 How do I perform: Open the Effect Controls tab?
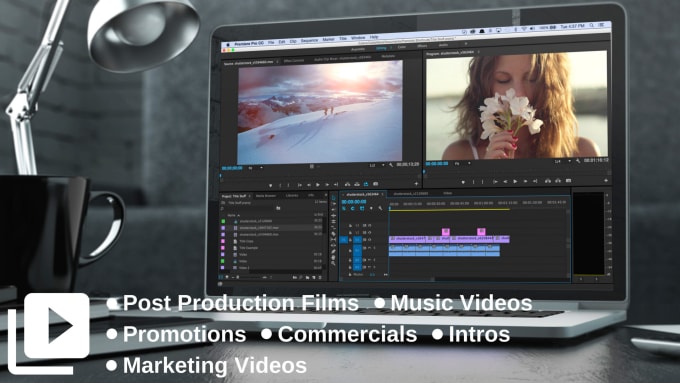coord(294,61)
